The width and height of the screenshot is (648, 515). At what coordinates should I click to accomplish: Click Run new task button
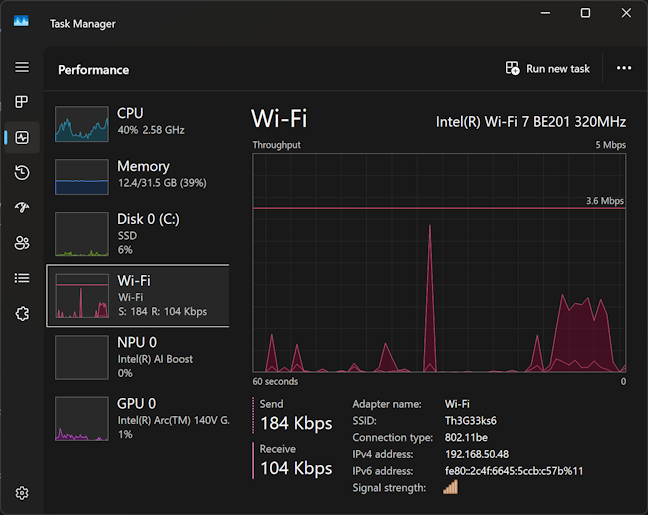point(548,68)
